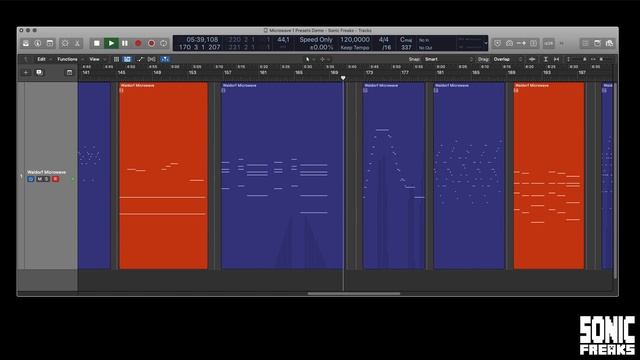Open the Drag Overlap dropdown
The image size is (640, 360).
click(x=507, y=59)
